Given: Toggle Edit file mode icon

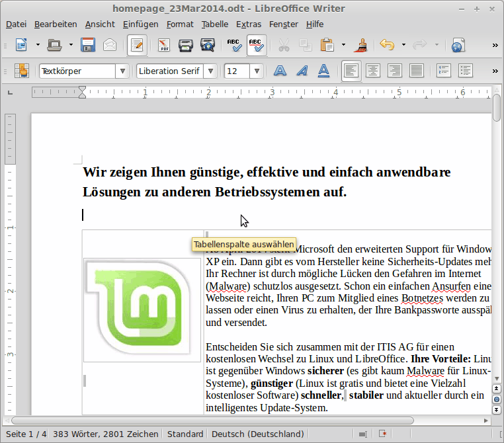Looking at the screenshot, I should pyautogui.click(x=138, y=45).
